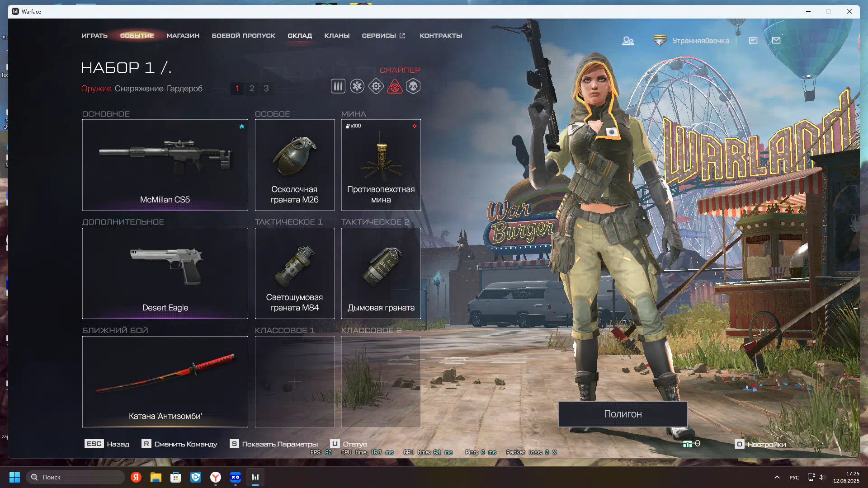
Task: Switch to the Гардероб tab
Action: coord(184,89)
